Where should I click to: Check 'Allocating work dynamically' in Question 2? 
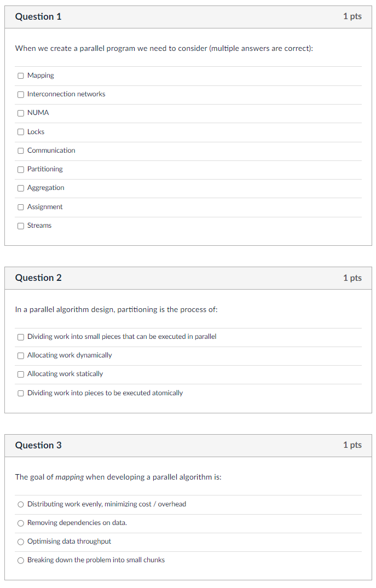click(20, 356)
